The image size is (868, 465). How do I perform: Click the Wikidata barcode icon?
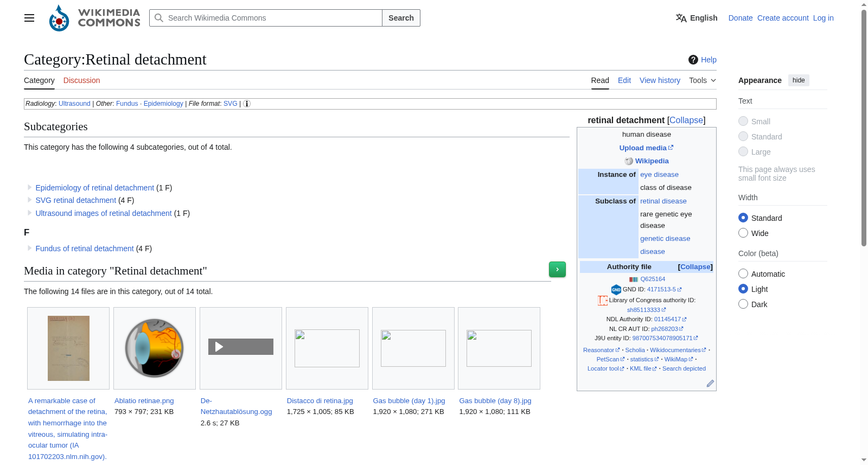[634, 279]
